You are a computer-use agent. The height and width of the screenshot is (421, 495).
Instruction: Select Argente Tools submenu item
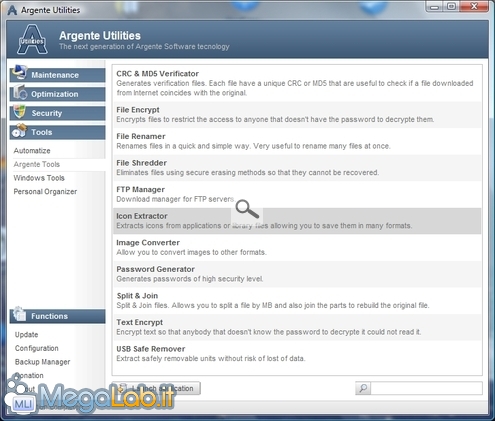37,164
